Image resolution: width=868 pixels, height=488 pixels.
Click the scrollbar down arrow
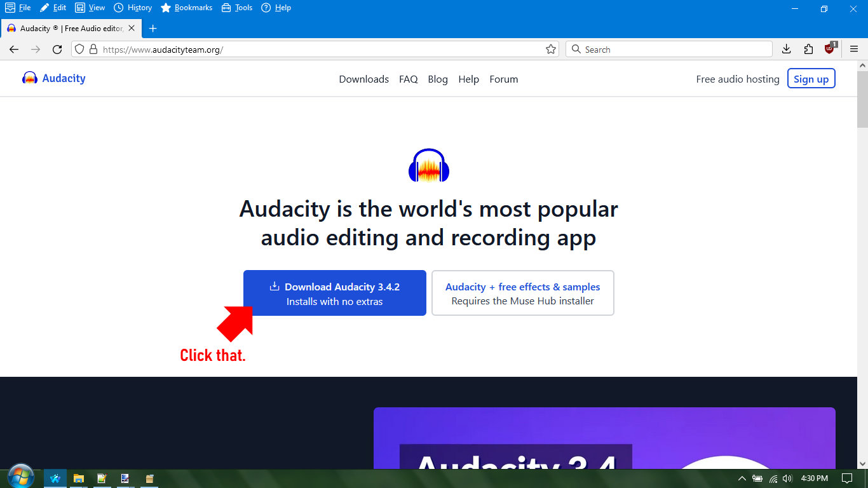point(862,464)
